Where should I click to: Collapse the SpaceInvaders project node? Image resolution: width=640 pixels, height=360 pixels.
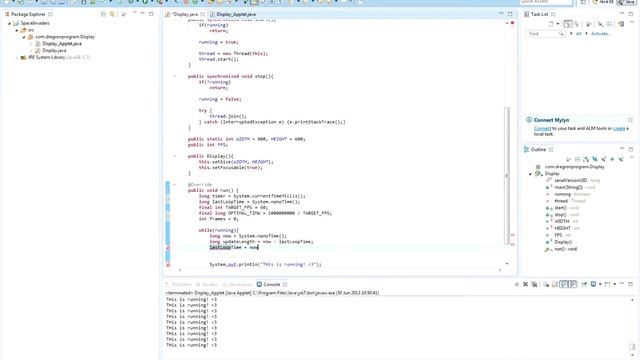click(9, 23)
